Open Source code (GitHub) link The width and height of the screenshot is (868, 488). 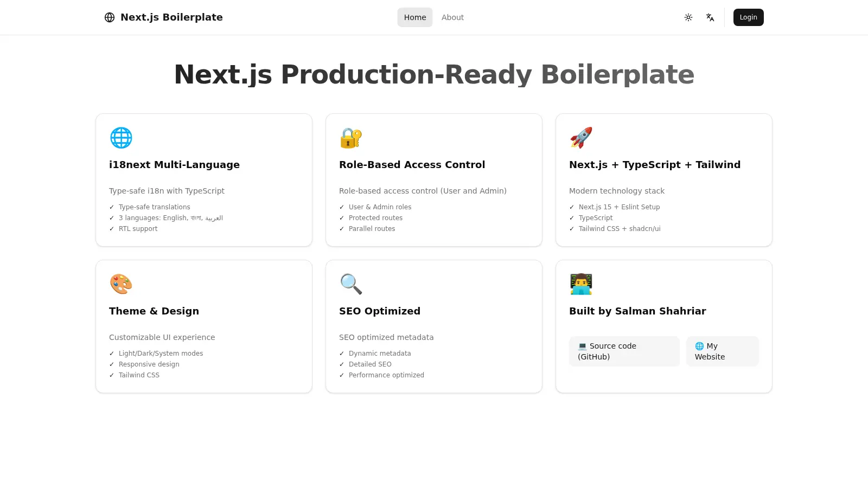[624, 351]
